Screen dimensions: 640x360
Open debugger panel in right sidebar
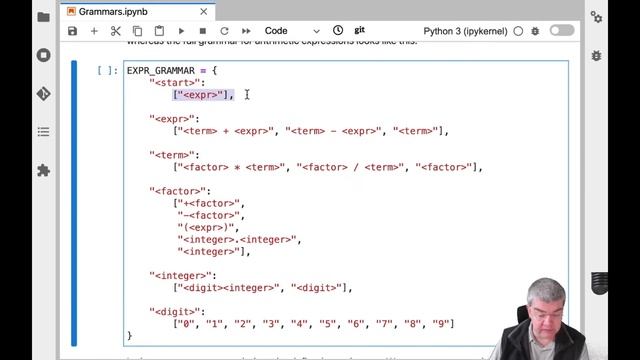click(x=596, y=56)
